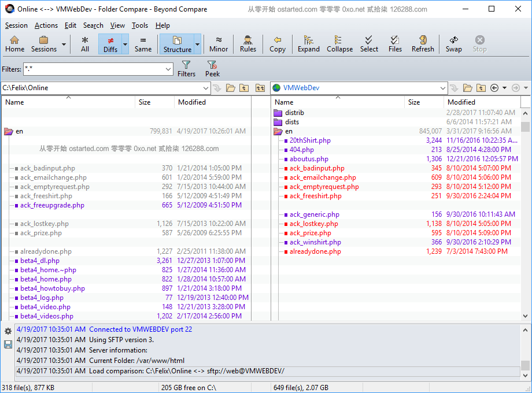Select alreadydone.php in right pane
This screenshot has height=393, width=532.
pyautogui.click(x=315, y=251)
